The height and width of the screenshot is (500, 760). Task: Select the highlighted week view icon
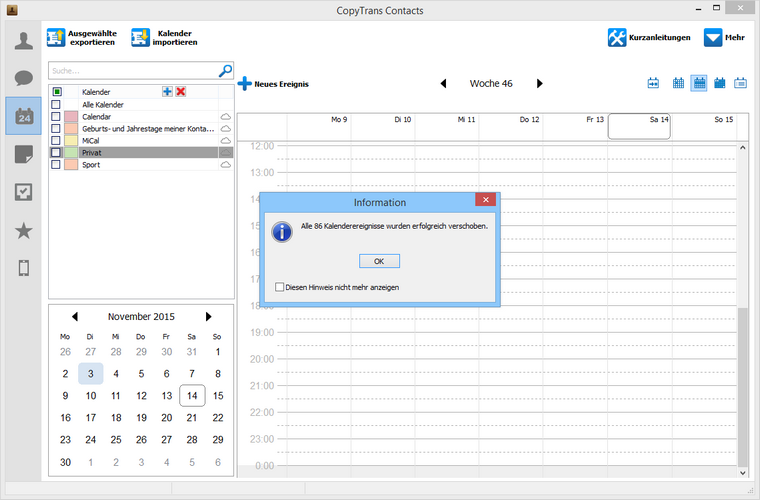(x=699, y=83)
